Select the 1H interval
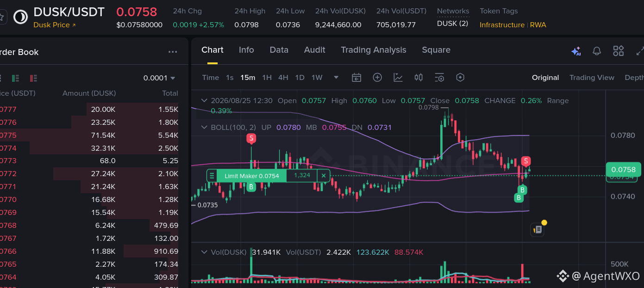The width and height of the screenshot is (644, 288). coord(267,78)
